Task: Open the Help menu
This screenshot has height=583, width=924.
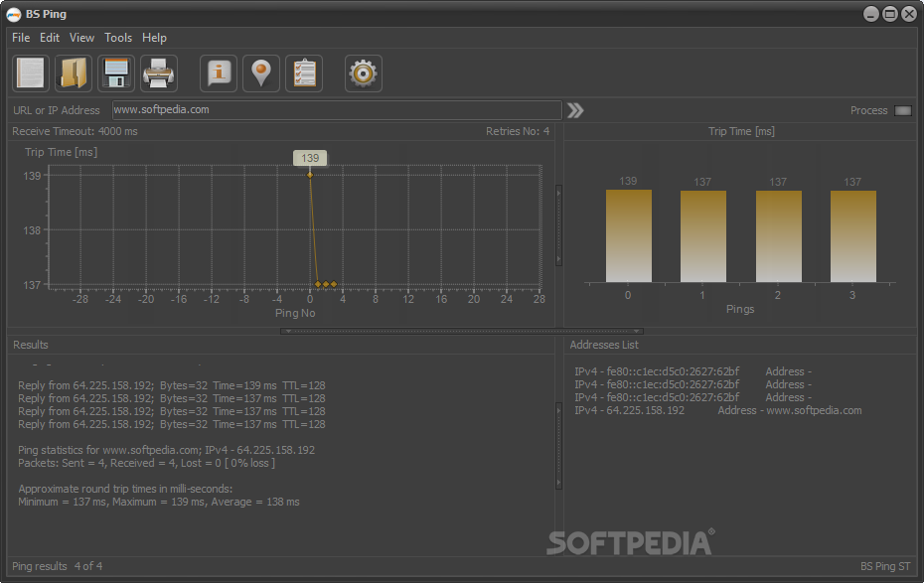Action: click(x=154, y=38)
